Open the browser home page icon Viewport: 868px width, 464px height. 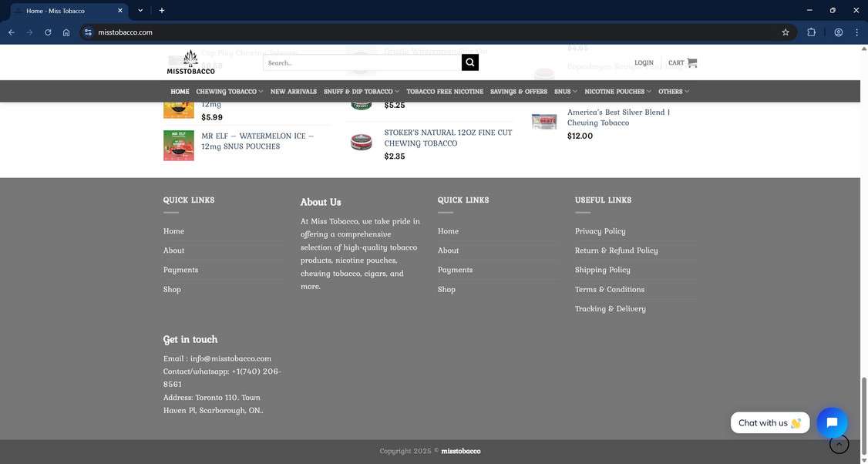click(x=66, y=32)
